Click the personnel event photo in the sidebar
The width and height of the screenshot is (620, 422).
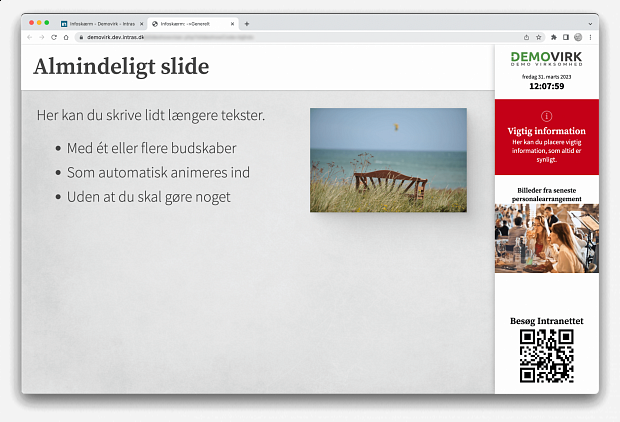[x=547, y=238]
